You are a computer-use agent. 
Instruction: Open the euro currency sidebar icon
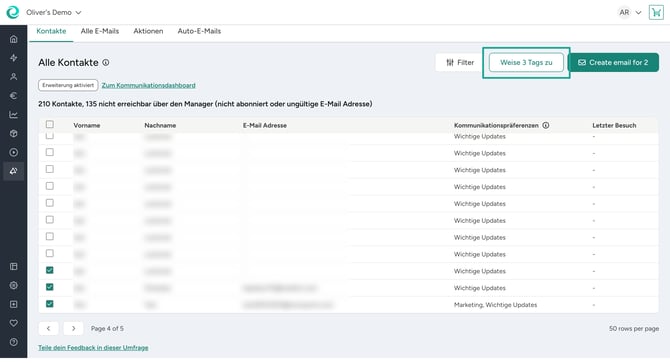[x=14, y=96]
